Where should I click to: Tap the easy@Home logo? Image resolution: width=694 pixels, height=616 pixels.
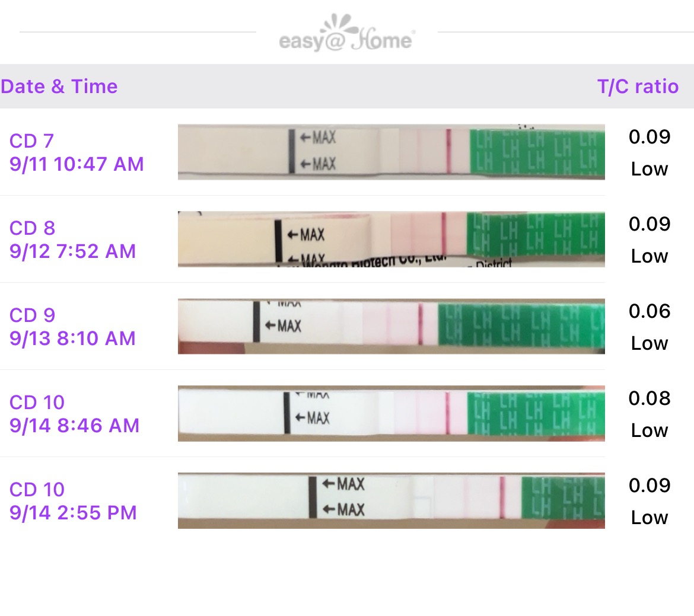click(347, 34)
